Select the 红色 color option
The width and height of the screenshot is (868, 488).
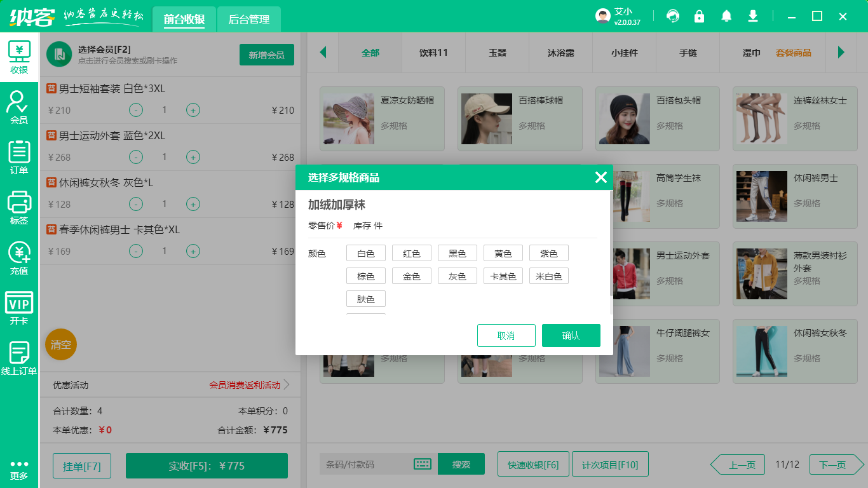click(x=412, y=254)
